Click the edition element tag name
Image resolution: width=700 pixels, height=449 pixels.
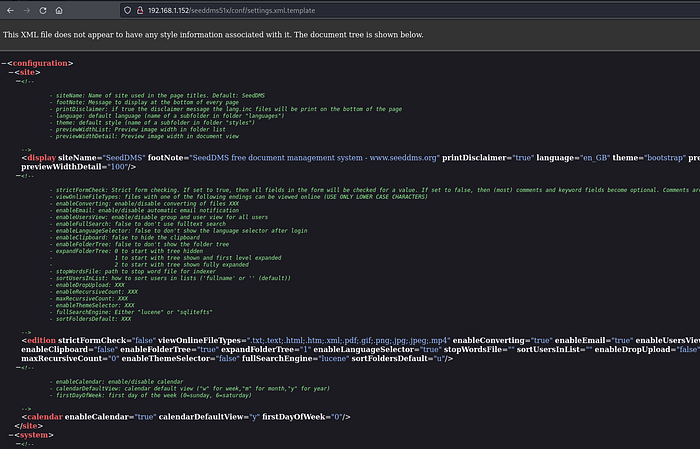pyautogui.click(x=43, y=340)
